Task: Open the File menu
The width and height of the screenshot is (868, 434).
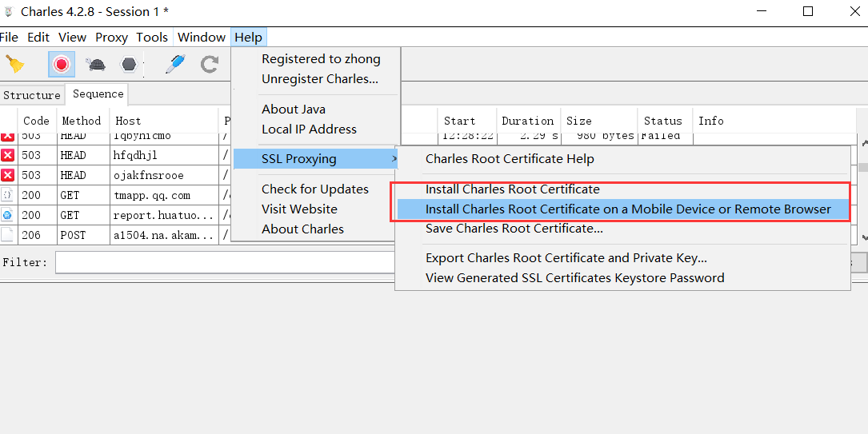Action: click(9, 38)
